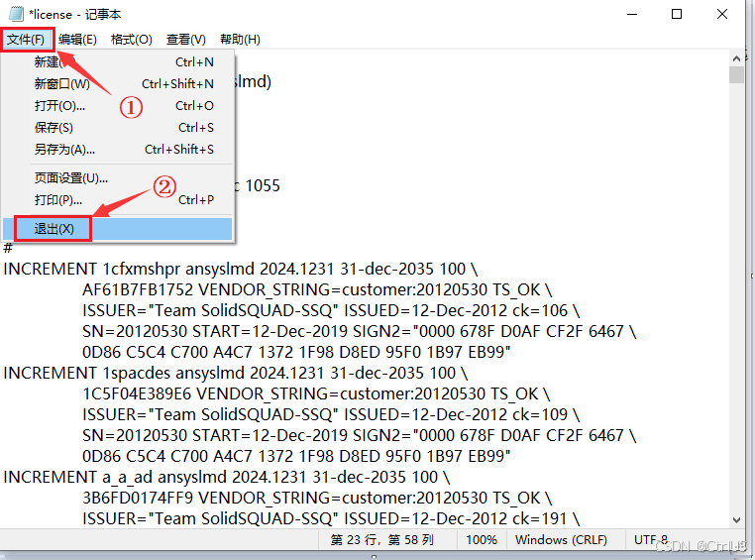Open the 编辑(E) menu
Image resolution: width=755 pixels, height=560 pixels.
click(77, 40)
